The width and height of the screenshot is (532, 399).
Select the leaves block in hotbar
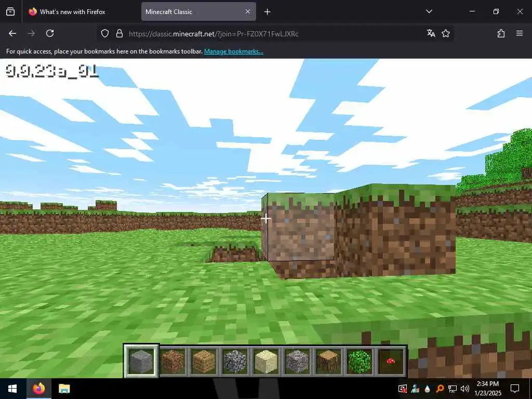360,361
